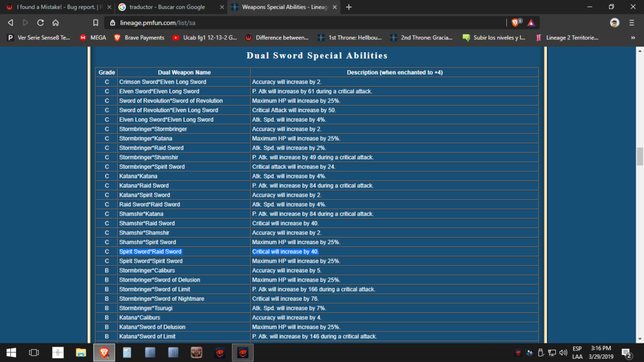Screen dimensions: 644x362
Task: Open the Windows notification center
Action: tap(626, 352)
